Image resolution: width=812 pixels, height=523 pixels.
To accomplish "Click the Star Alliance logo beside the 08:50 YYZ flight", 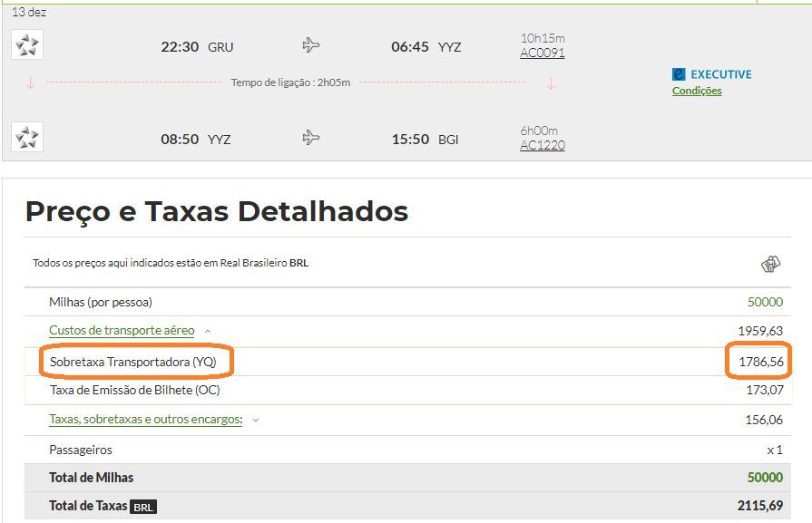I will click(x=27, y=137).
